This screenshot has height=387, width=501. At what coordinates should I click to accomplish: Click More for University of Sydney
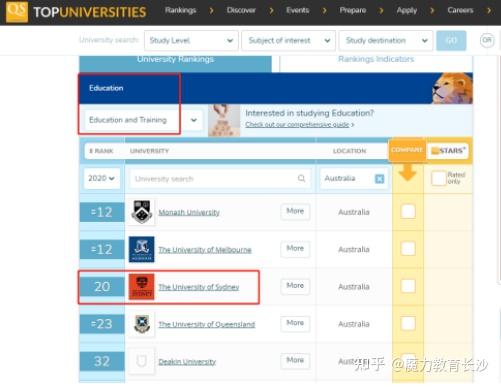(295, 286)
